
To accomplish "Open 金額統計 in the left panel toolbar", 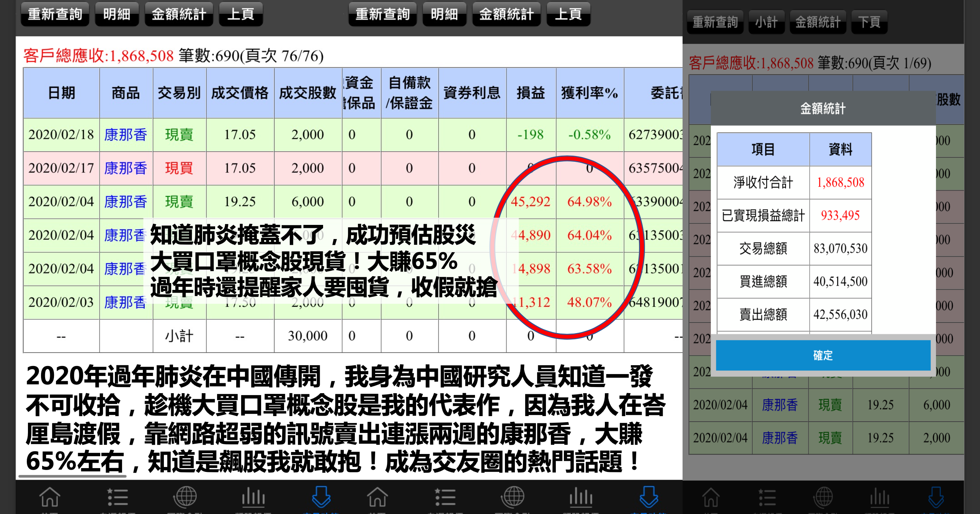I will [x=179, y=14].
